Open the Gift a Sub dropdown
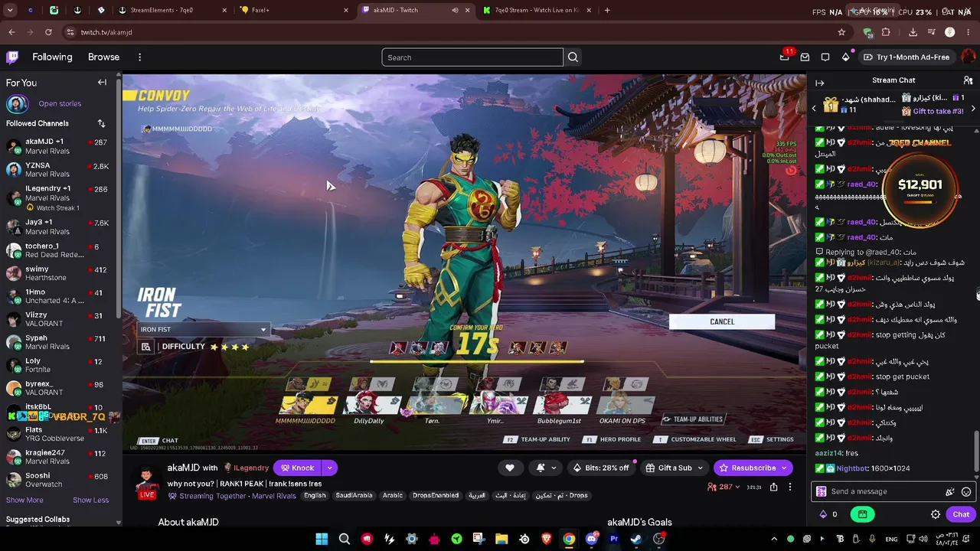Viewport: 980px width, 551px height. click(675, 468)
